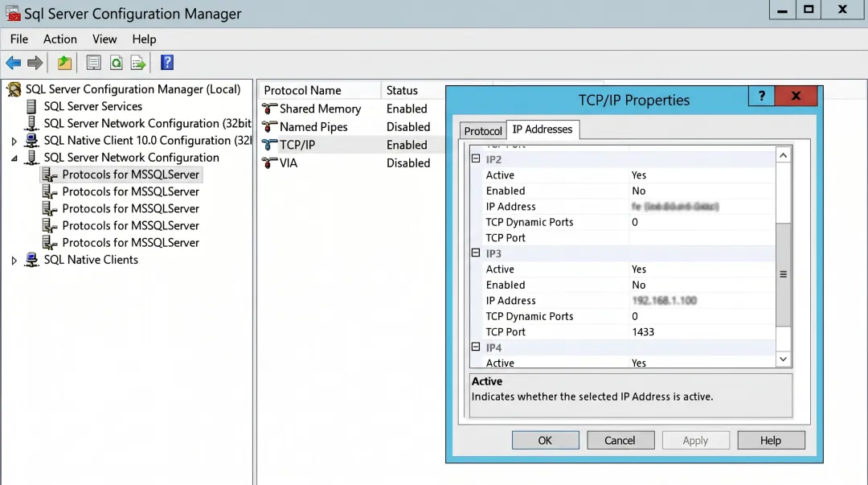The image size is (868, 485).
Task: Click the Enabled status of Shared Memory
Action: [407, 109]
